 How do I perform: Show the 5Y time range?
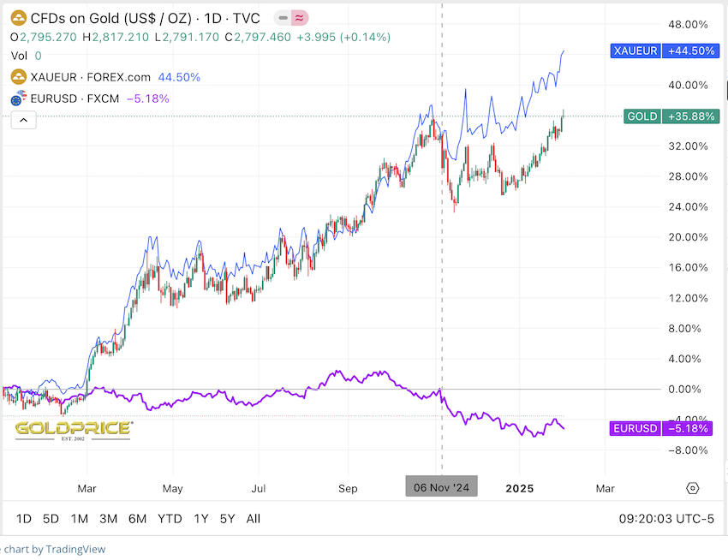click(227, 518)
